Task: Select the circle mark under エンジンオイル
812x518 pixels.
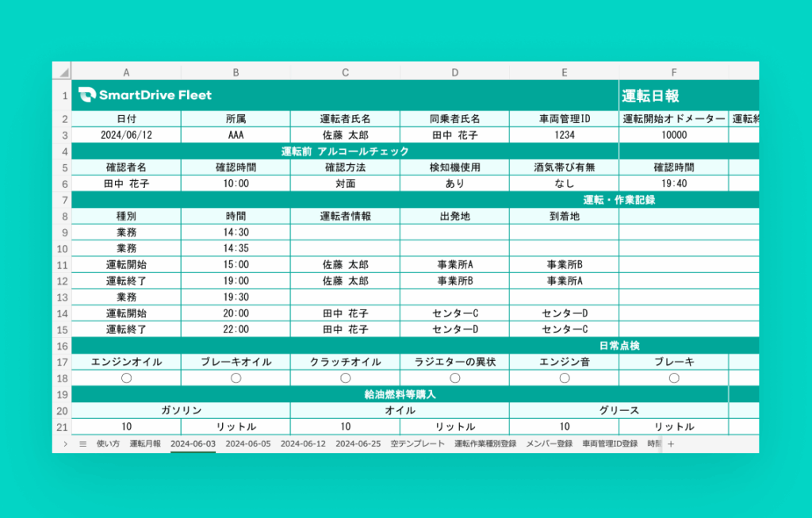Action: coord(126,378)
